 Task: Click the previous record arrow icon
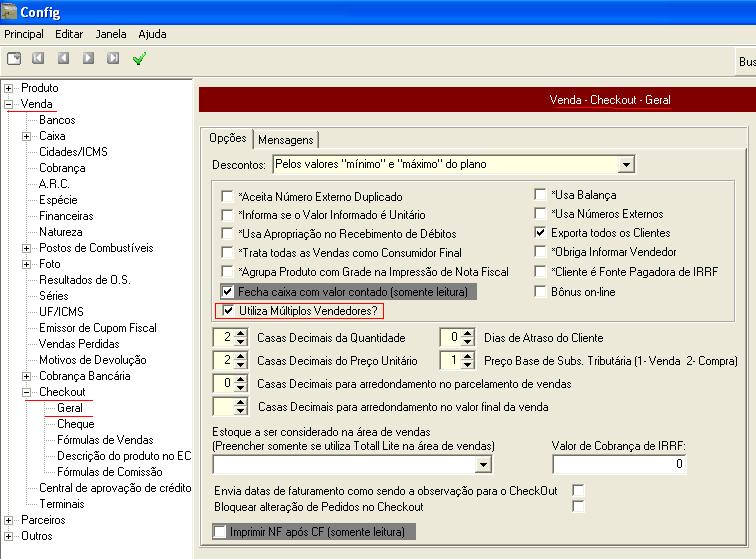[63, 59]
